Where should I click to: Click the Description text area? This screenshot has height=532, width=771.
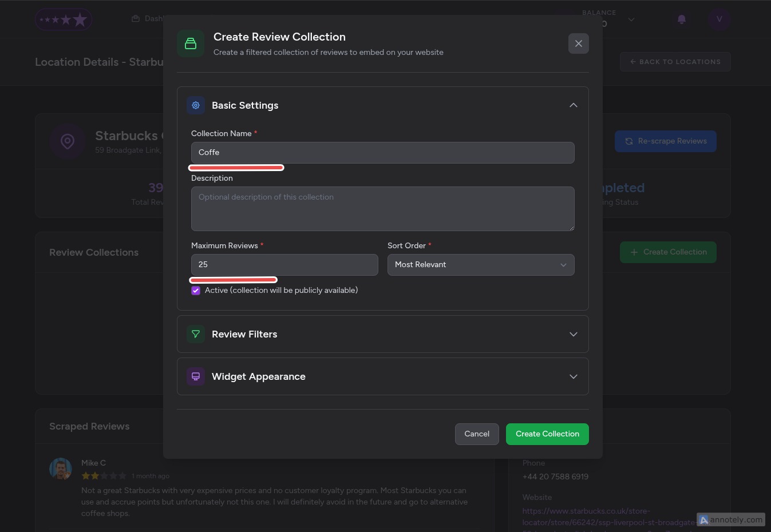click(x=382, y=209)
